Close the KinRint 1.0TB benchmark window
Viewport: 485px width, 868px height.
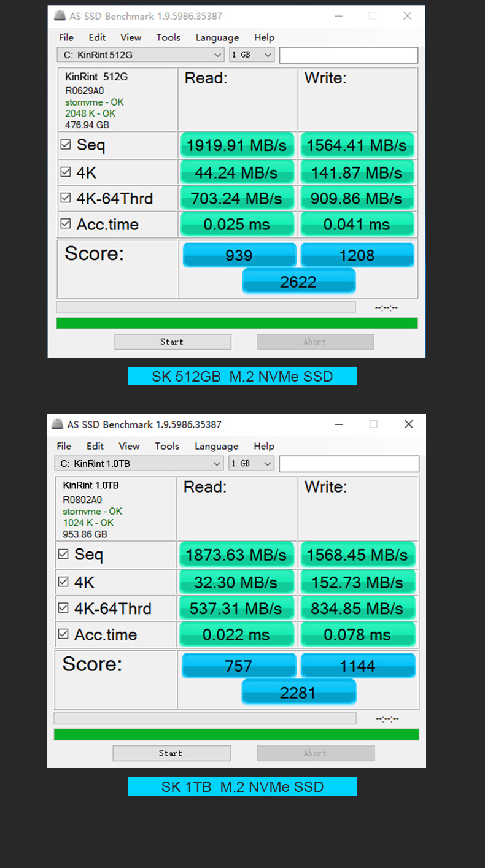[x=409, y=424]
